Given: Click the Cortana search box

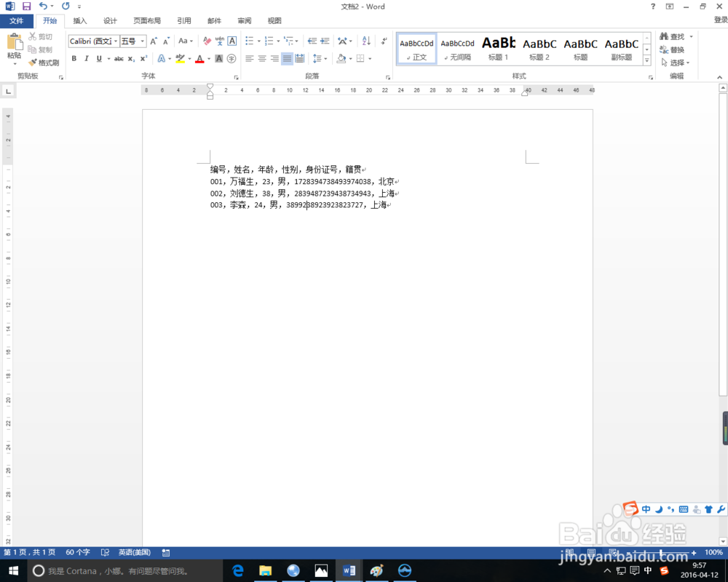Looking at the screenshot, I should click(125, 571).
